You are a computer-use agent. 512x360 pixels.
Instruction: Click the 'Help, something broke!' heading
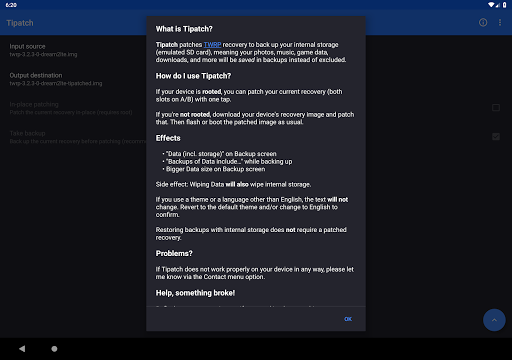pos(195,293)
